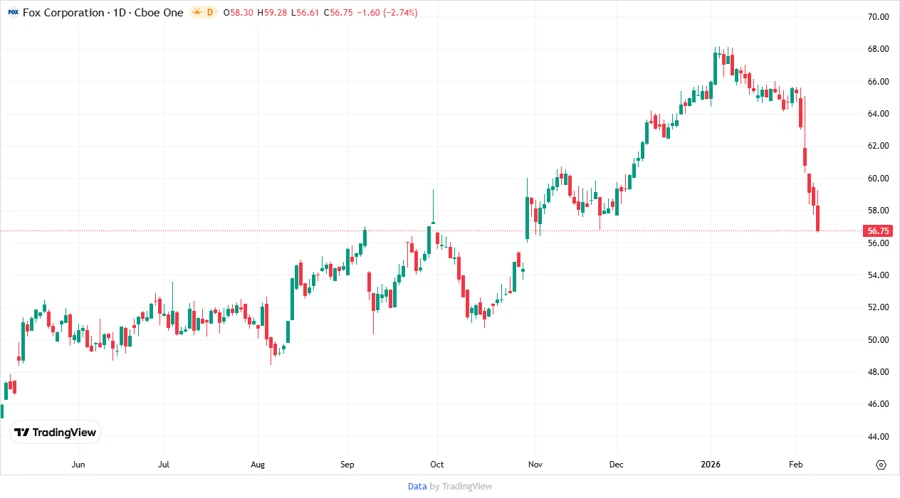Image resolution: width=900 pixels, height=498 pixels.
Task: Open the Data link below the chart
Action: click(x=417, y=487)
